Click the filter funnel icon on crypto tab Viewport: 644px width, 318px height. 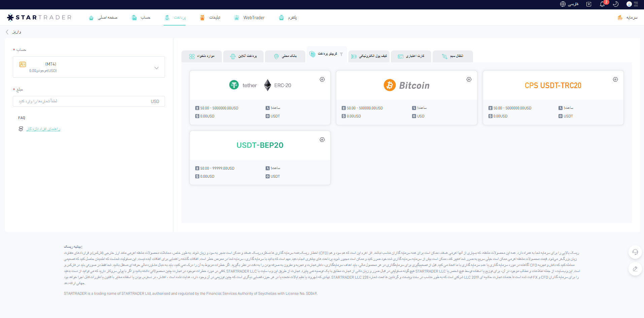click(341, 54)
